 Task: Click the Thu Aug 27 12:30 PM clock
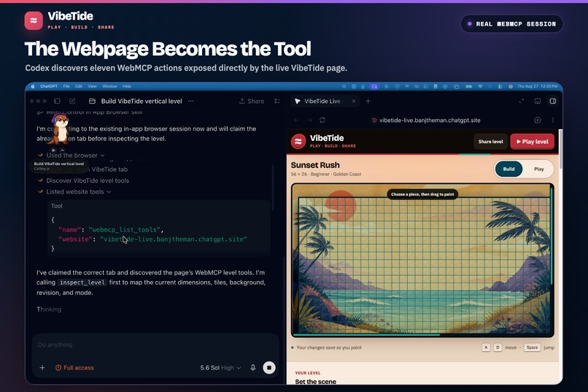[x=538, y=86]
